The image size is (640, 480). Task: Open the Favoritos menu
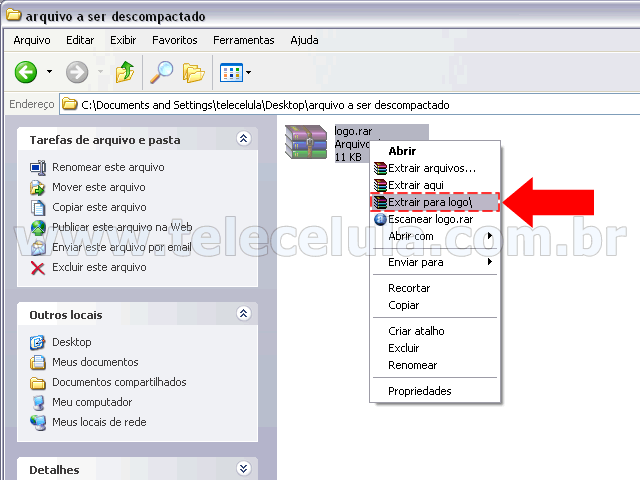click(175, 40)
